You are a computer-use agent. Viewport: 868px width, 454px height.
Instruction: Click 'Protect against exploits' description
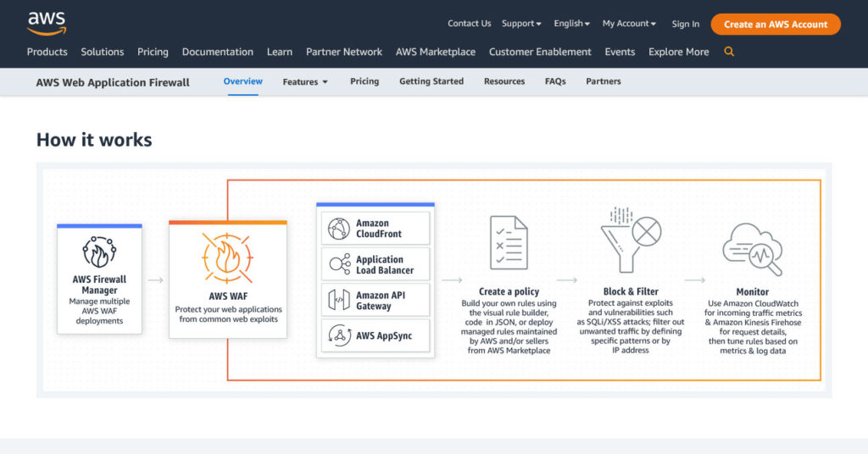pyautogui.click(x=631, y=327)
